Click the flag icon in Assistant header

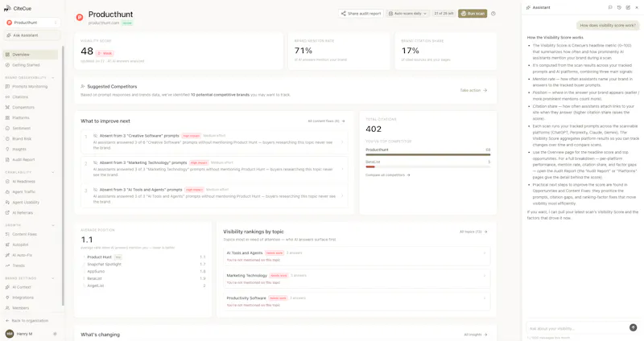coord(610,7)
